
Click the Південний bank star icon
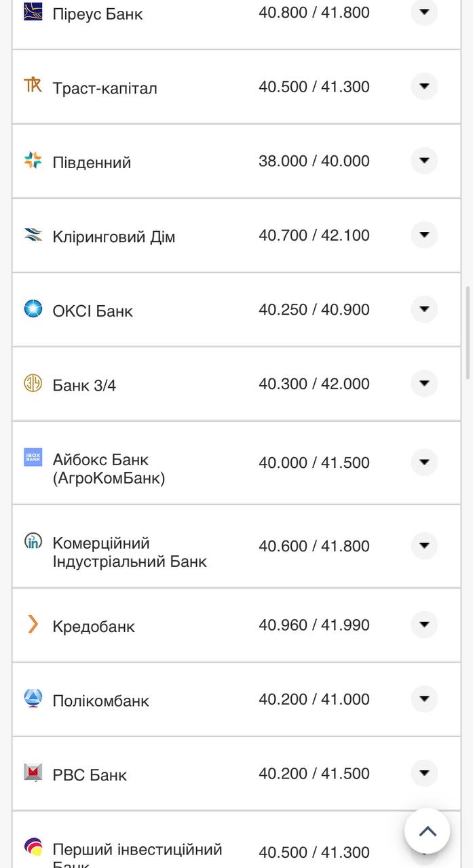[x=32, y=161]
